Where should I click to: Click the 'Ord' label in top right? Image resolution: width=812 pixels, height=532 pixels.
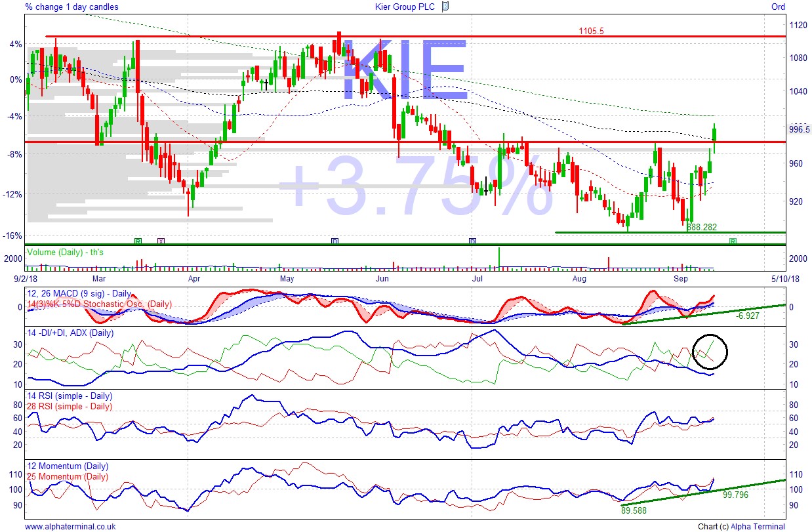coord(778,7)
